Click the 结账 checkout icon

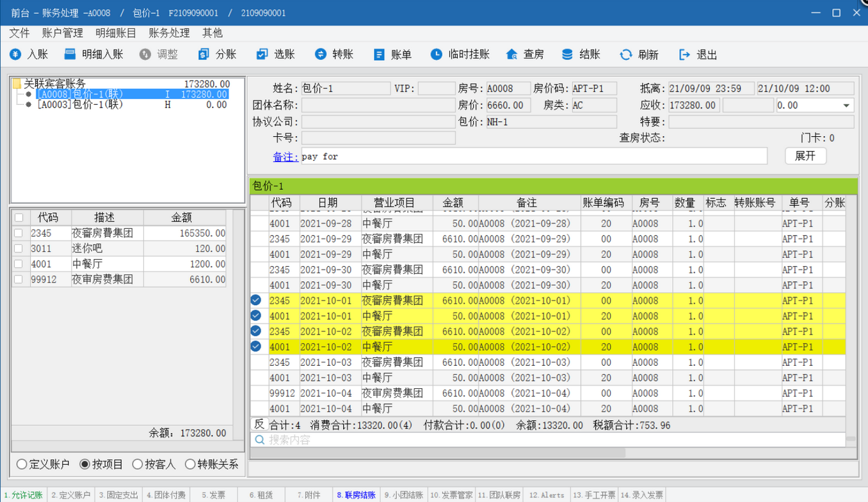pyautogui.click(x=567, y=54)
